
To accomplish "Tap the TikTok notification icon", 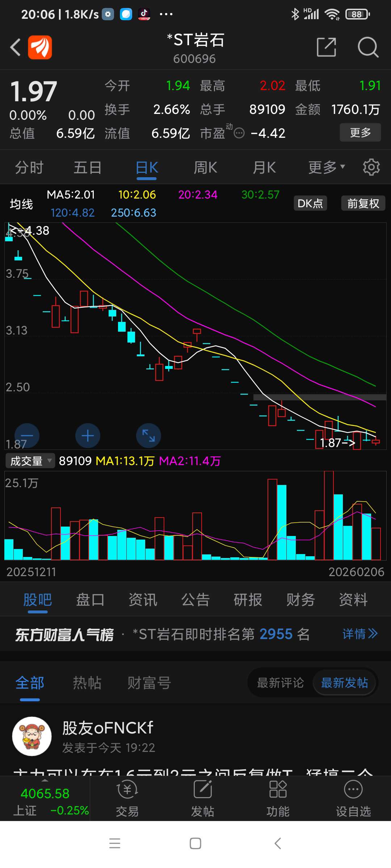I will (x=144, y=14).
